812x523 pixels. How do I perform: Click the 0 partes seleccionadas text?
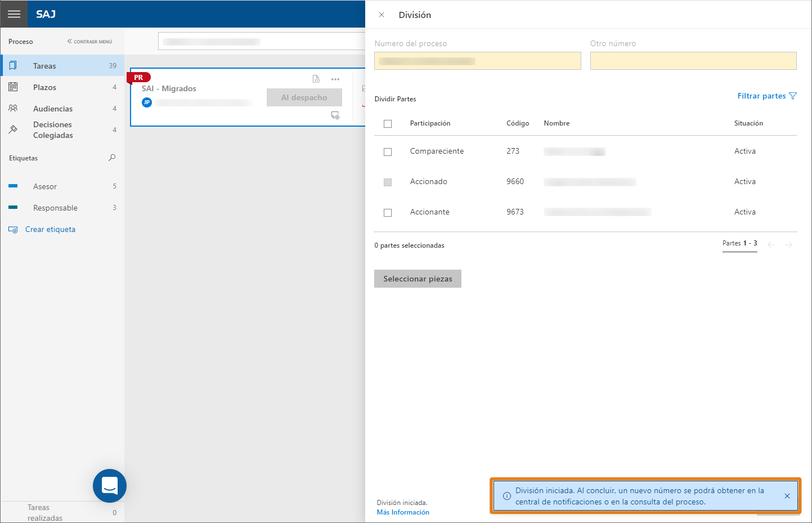[409, 245]
